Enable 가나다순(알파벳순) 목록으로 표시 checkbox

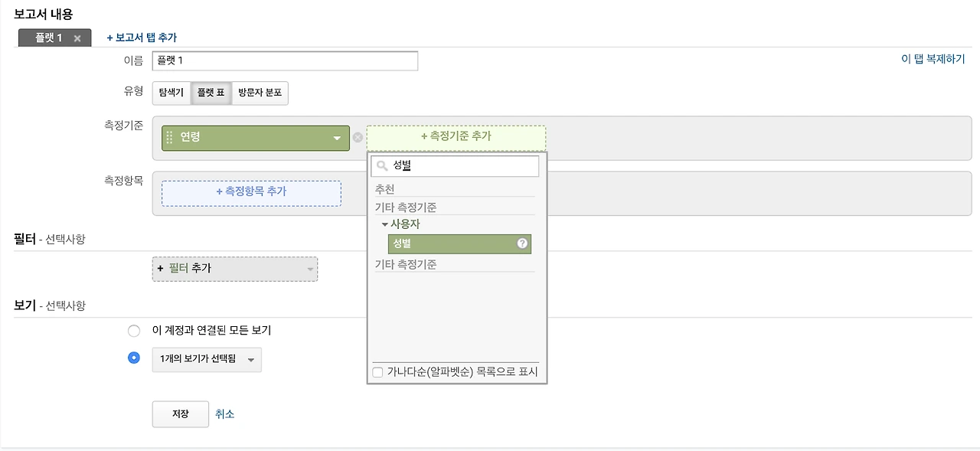pos(377,373)
